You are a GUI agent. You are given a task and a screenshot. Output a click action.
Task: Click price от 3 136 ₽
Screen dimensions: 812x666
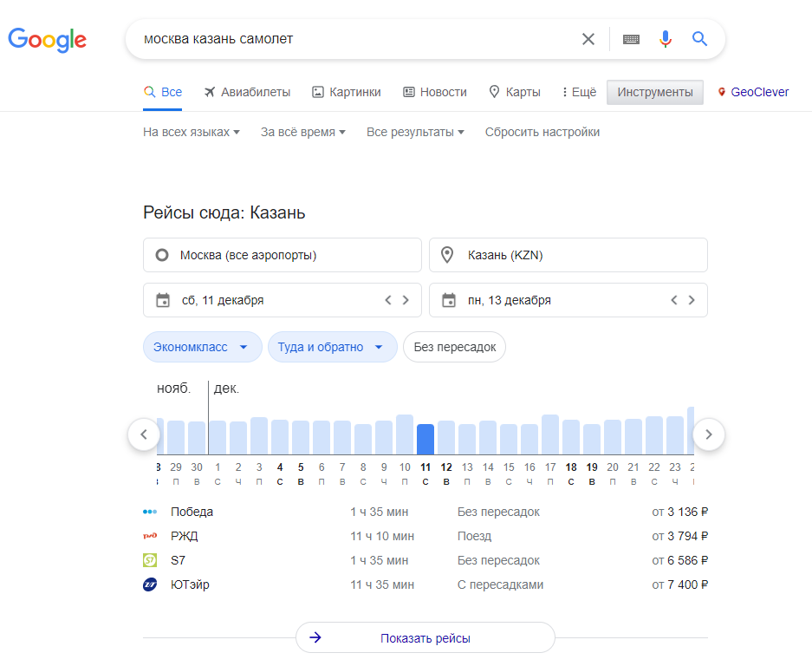[x=680, y=512]
